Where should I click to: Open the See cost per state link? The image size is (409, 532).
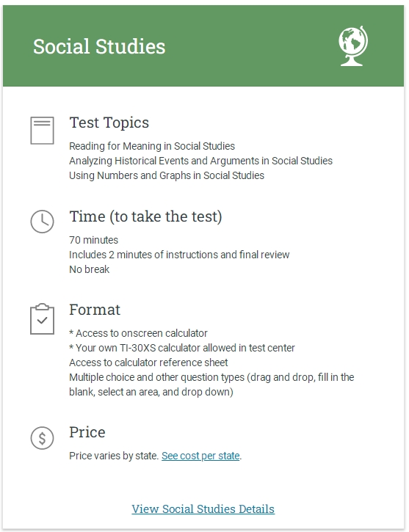coord(200,456)
